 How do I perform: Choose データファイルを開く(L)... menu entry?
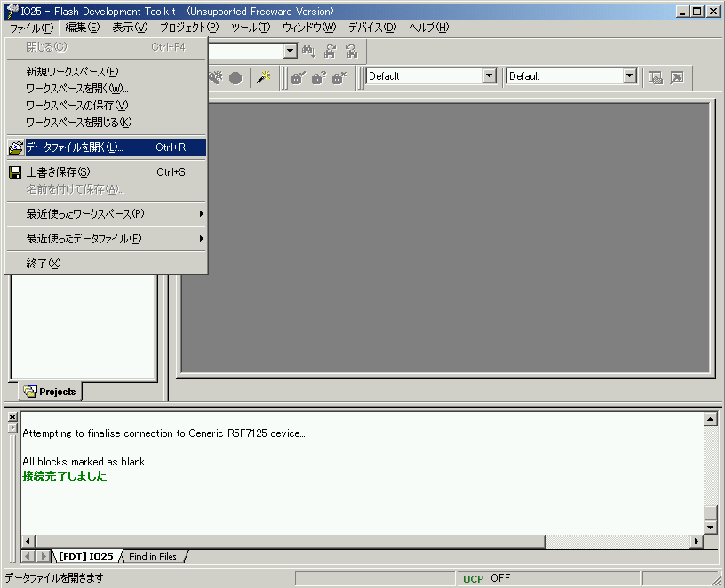[x=107, y=147]
